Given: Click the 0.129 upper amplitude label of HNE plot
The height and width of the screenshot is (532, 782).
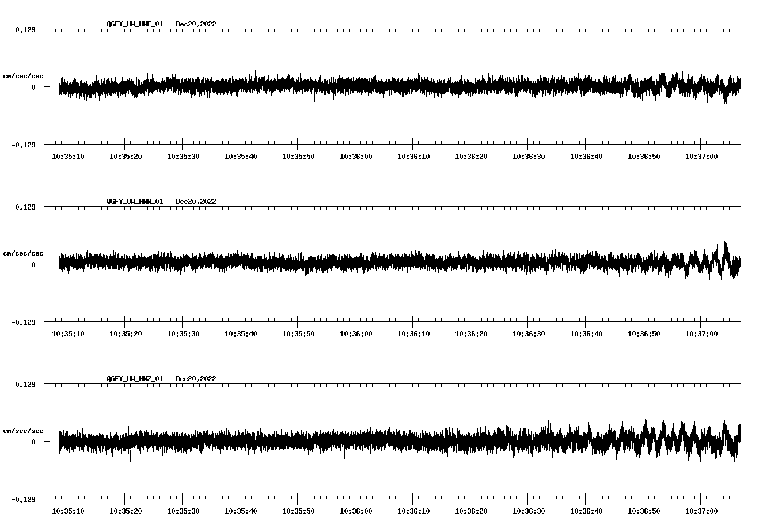Looking at the screenshot, I should [x=25, y=29].
